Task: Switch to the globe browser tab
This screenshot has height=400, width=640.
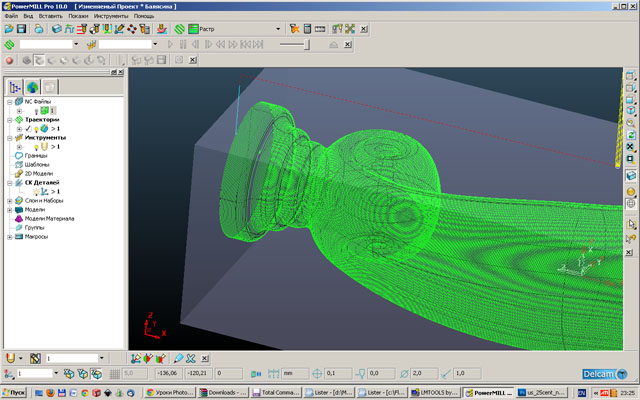Action: (32, 87)
